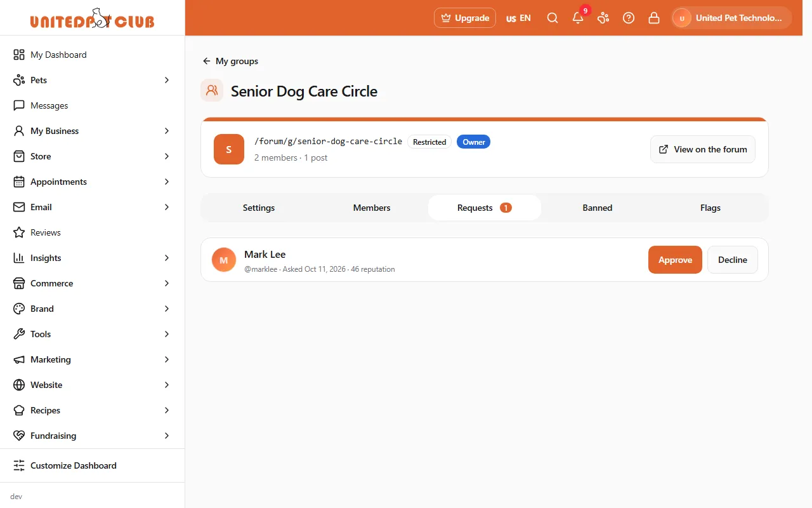Click the Insights bar chart icon
Viewport: 812px width, 508px height.
19,258
